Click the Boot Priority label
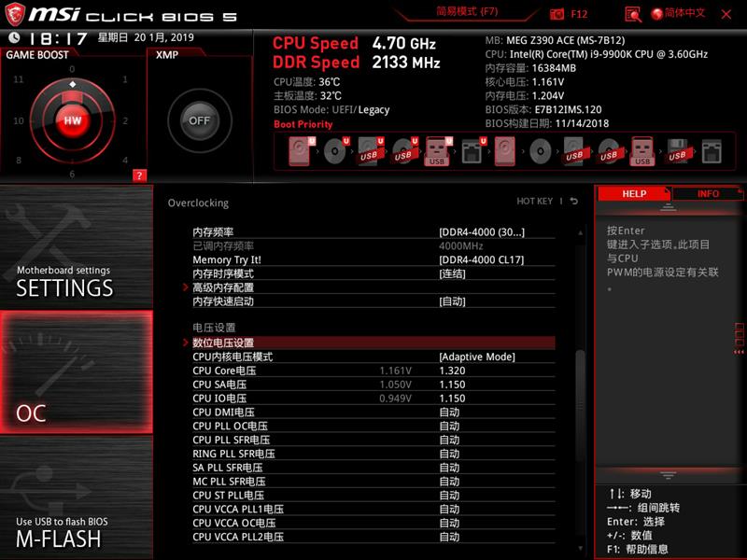 (x=303, y=124)
